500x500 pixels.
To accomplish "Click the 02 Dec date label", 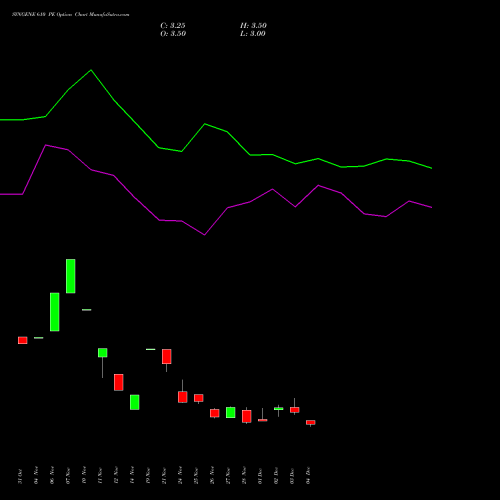I will [276, 476].
